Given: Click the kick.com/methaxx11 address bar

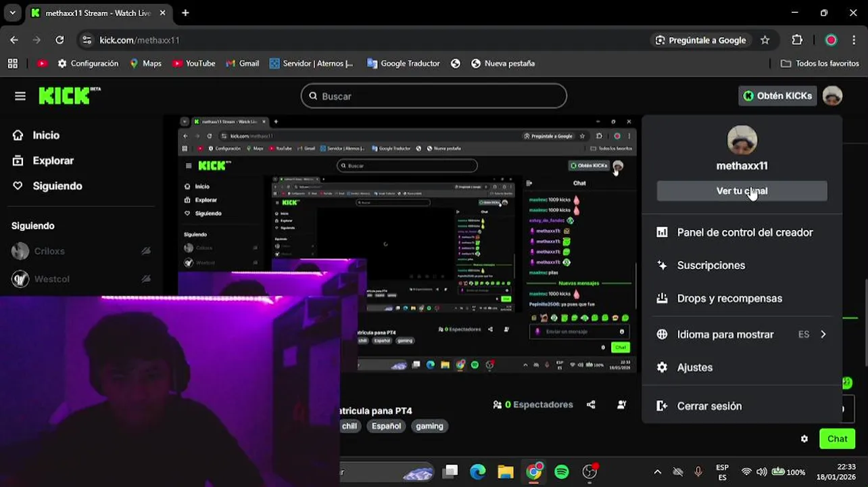Looking at the screenshot, I should pos(139,40).
